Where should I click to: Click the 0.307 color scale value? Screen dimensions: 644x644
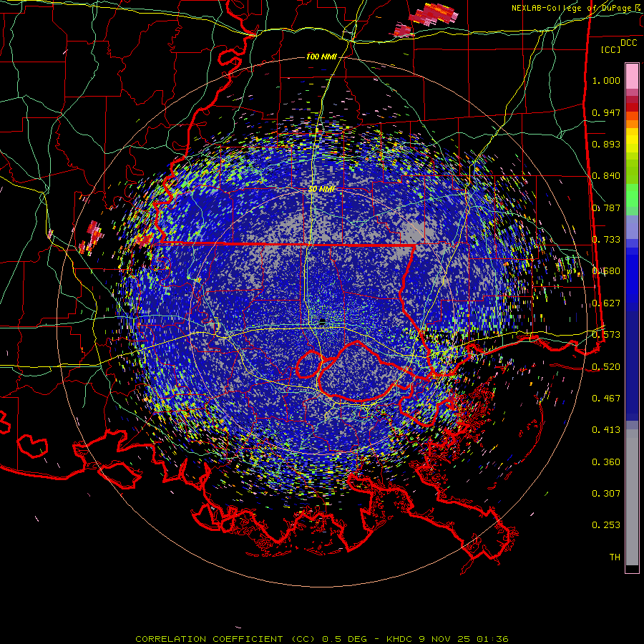coord(606,494)
